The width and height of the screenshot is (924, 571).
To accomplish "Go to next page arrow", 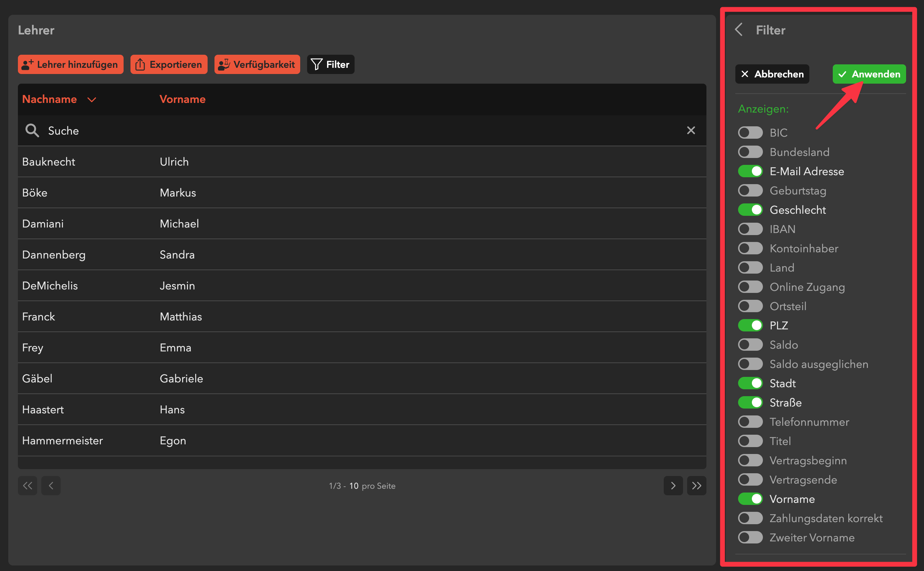I will coord(673,486).
